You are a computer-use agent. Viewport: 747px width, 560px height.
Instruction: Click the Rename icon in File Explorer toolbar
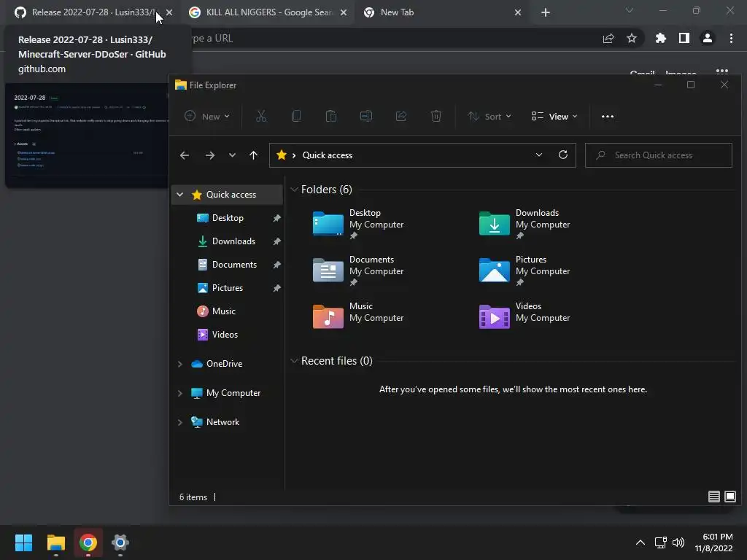[x=366, y=116]
